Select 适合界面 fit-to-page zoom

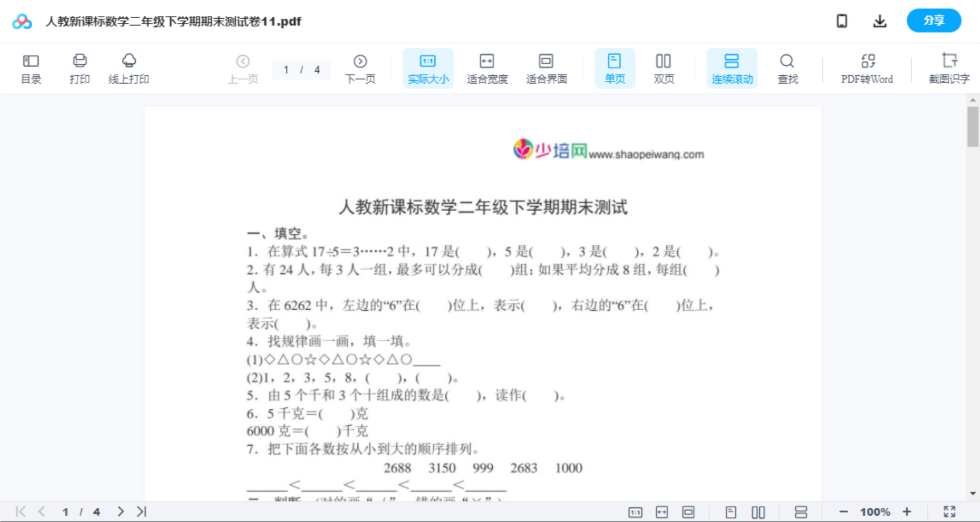click(x=546, y=68)
